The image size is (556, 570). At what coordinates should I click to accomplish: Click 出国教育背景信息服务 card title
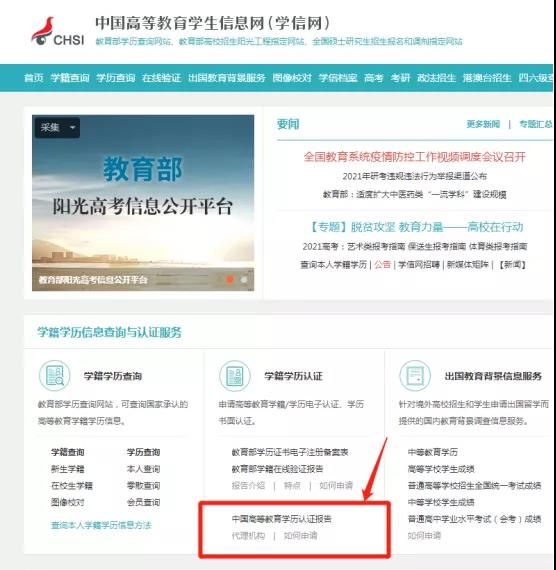[493, 376]
